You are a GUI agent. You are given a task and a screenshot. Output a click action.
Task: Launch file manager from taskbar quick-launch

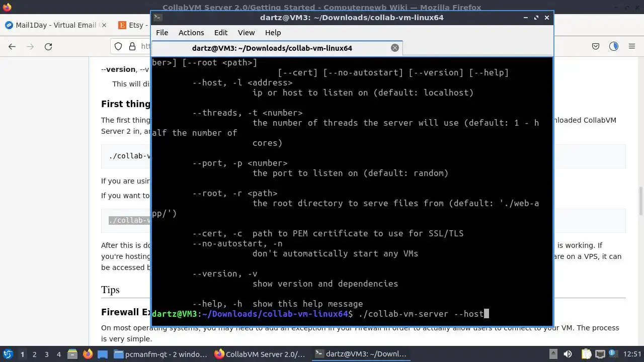(72, 354)
